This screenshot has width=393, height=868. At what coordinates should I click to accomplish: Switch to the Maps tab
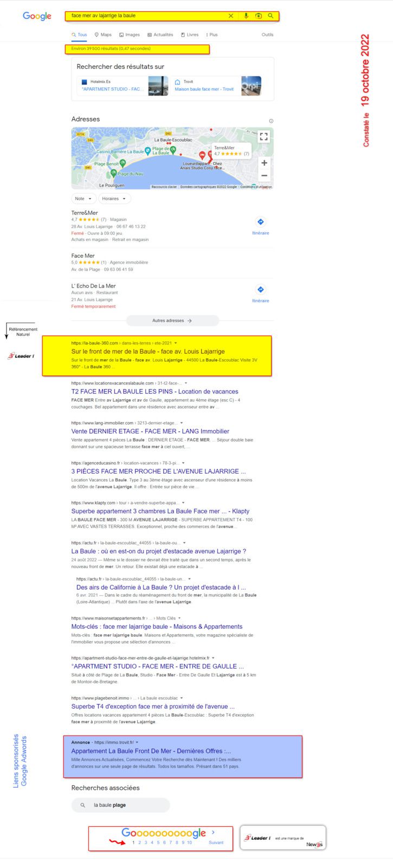[103, 35]
